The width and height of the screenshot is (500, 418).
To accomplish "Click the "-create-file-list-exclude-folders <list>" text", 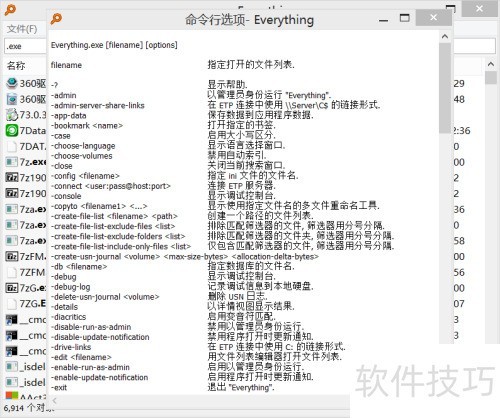I will tap(118, 236).
